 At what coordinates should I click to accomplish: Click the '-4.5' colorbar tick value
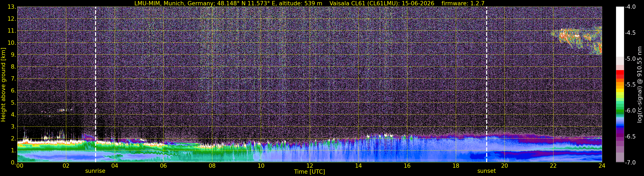(630, 33)
